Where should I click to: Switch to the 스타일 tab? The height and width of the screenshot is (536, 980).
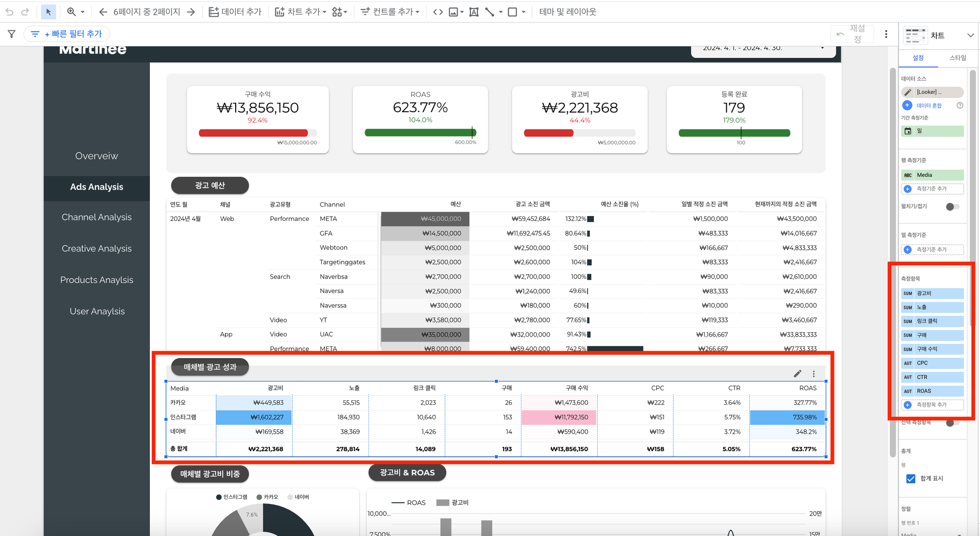click(957, 58)
